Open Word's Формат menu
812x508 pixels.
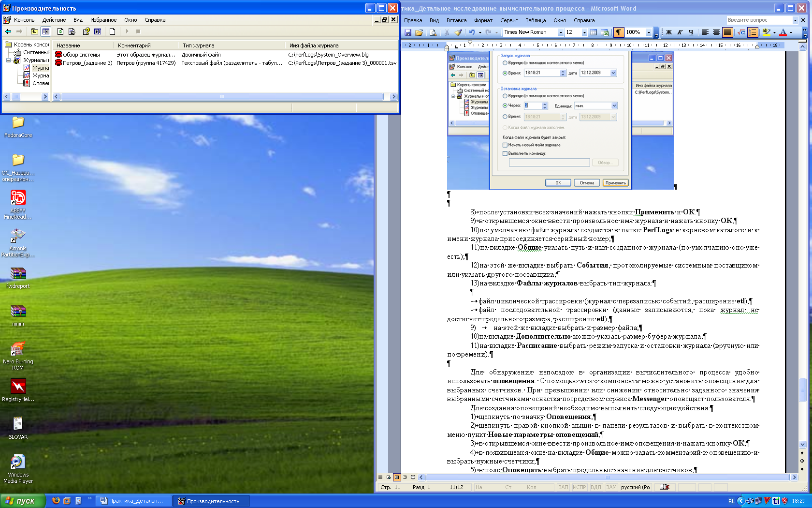[x=483, y=20]
